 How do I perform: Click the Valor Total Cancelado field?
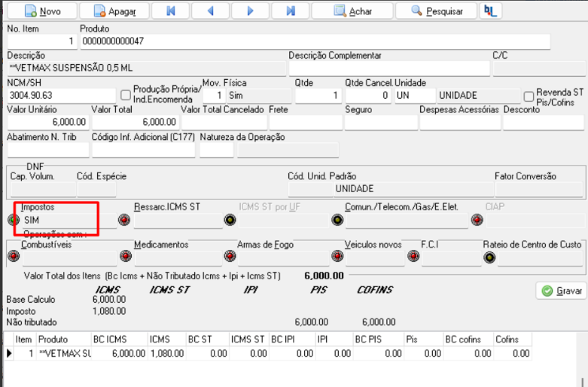[x=224, y=123]
